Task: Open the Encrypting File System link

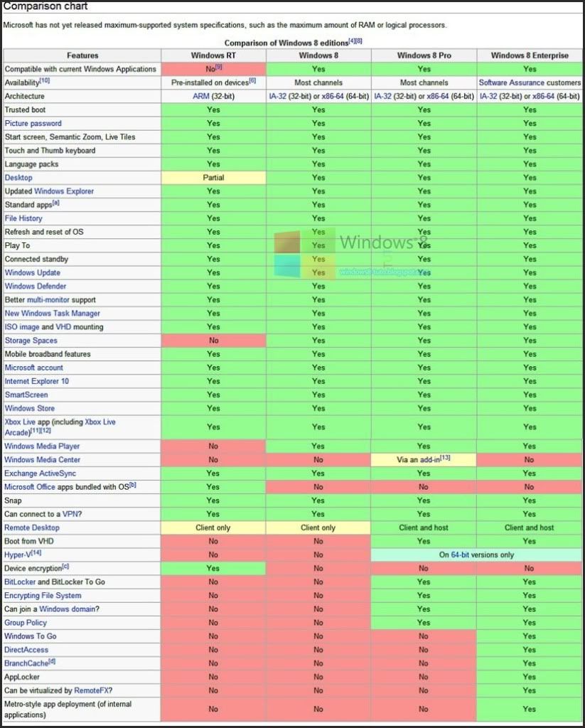Action: coord(43,596)
